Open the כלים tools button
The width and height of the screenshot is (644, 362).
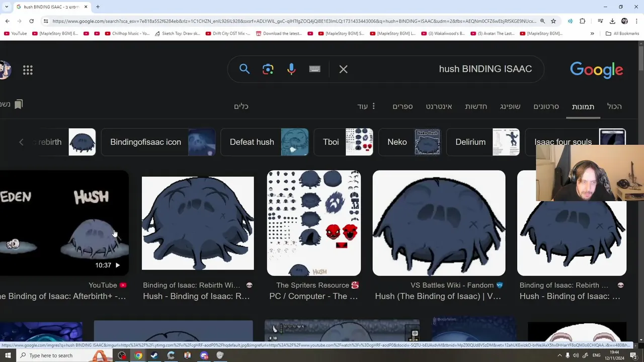click(x=241, y=106)
